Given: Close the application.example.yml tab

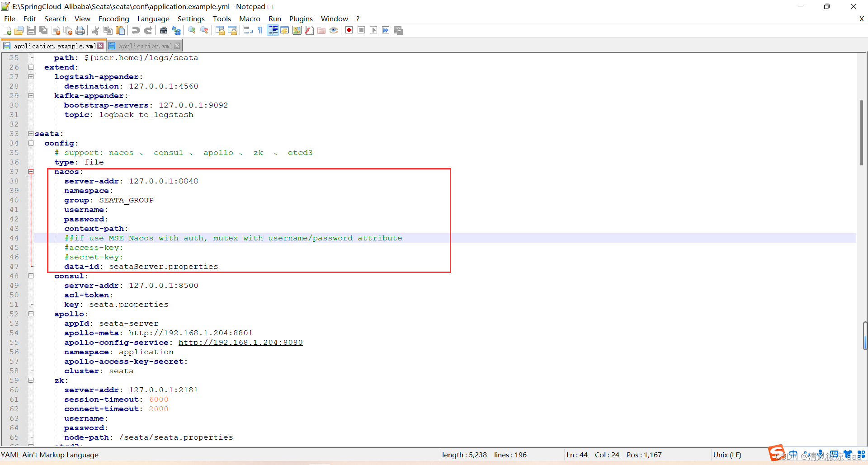Looking at the screenshot, I should click(x=100, y=46).
